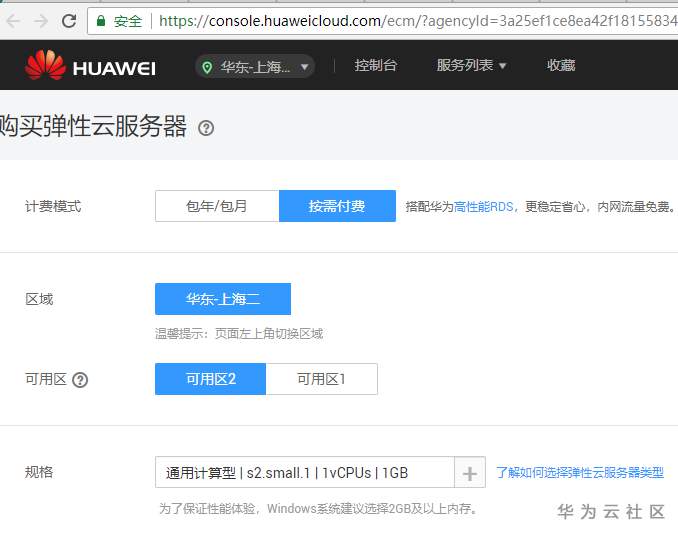Open help icon next to 购买弹性云服务器 title
The height and width of the screenshot is (537, 678).
coord(206,128)
